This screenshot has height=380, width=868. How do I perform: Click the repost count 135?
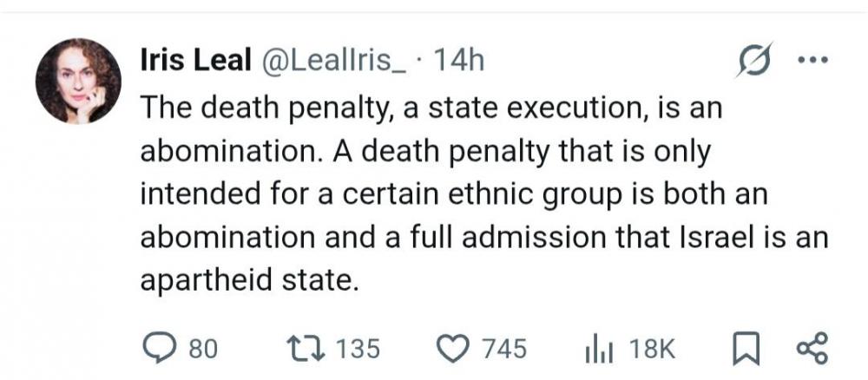click(357, 350)
